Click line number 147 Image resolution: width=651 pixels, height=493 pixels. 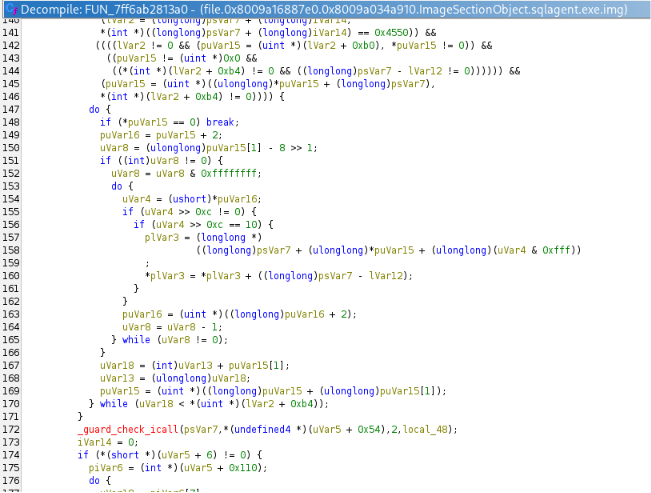click(x=11, y=110)
